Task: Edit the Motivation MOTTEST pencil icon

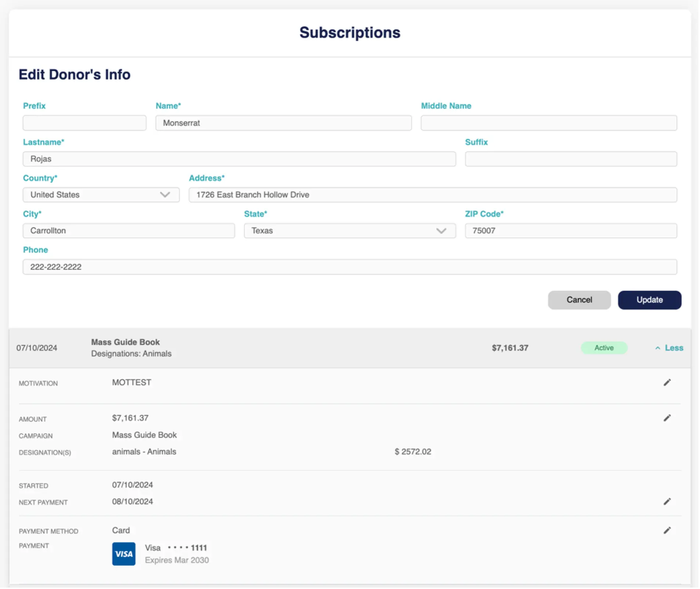Action: coord(667,383)
